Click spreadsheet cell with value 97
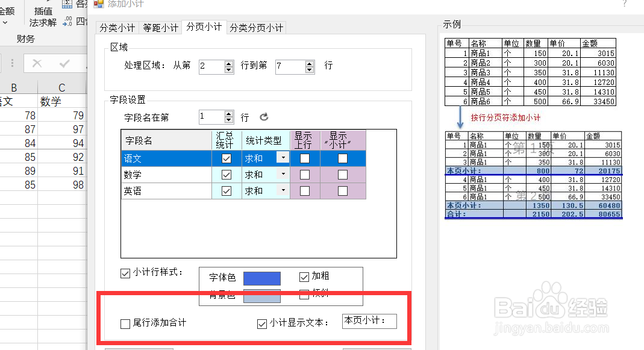The width and height of the screenshot is (644, 350). pos(61,130)
